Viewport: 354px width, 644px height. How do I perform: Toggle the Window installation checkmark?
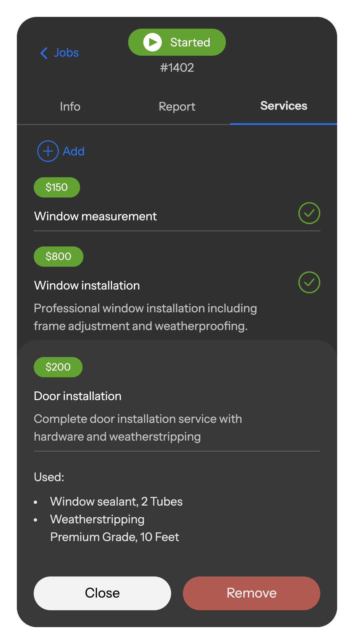pyautogui.click(x=309, y=282)
